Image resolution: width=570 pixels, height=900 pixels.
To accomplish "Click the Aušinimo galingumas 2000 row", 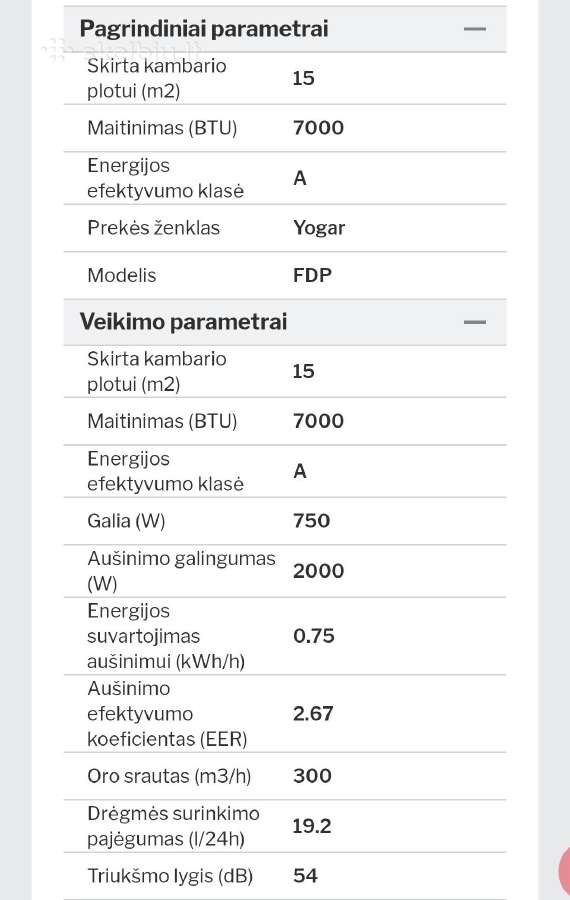I will 285,571.
